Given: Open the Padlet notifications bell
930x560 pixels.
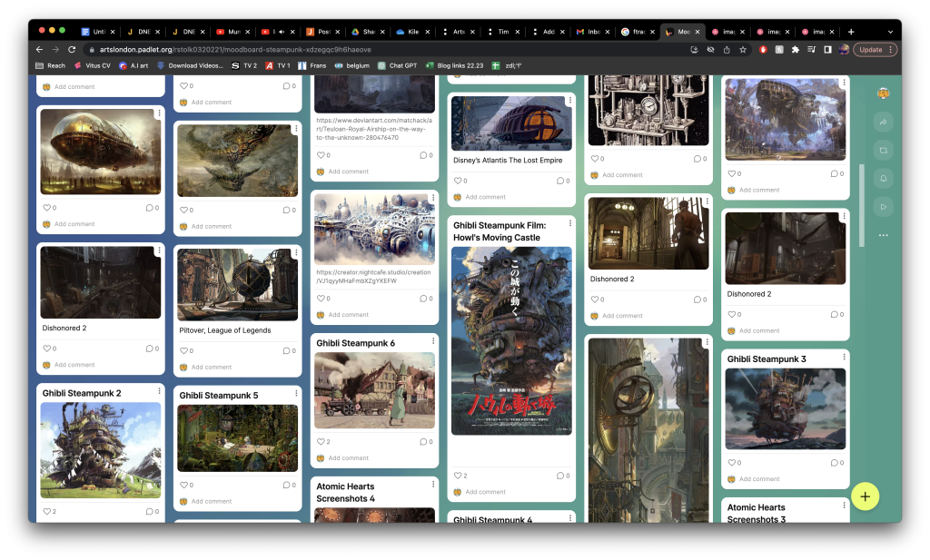Looking at the screenshot, I should (883, 179).
